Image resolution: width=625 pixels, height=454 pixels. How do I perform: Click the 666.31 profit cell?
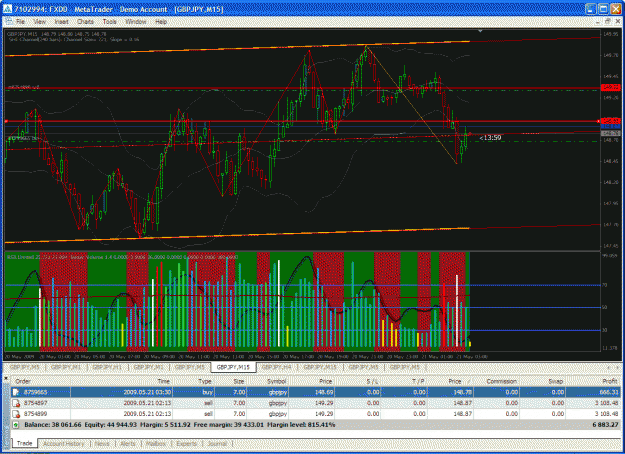pos(607,392)
